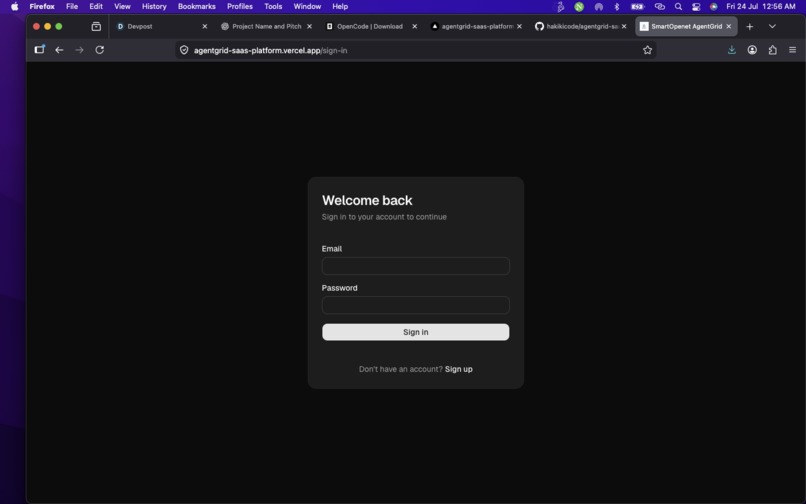Click the tracking protection shield icon

point(184,50)
